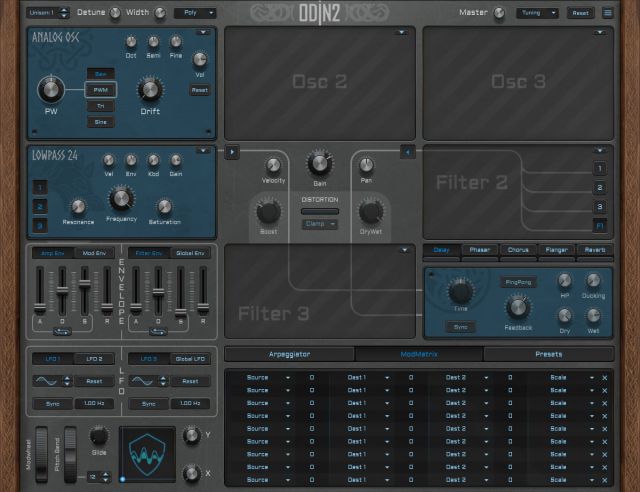Click the distortion DryWet knob

[371, 212]
